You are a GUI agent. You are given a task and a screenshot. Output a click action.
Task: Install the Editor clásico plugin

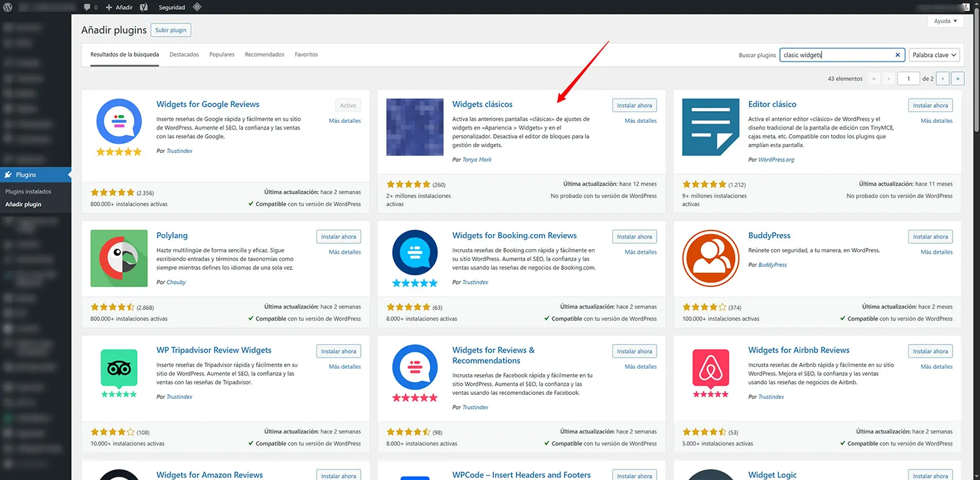tap(930, 105)
